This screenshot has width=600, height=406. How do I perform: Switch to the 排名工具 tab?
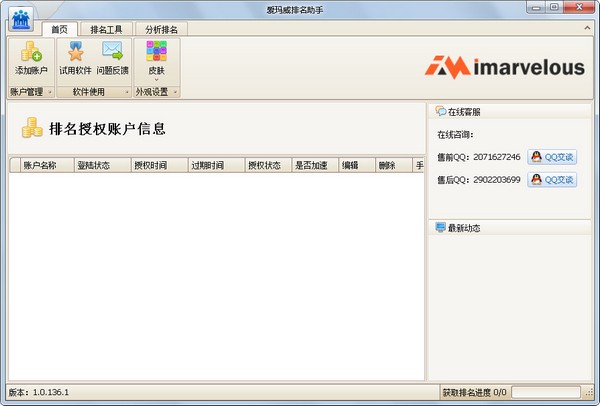106,29
